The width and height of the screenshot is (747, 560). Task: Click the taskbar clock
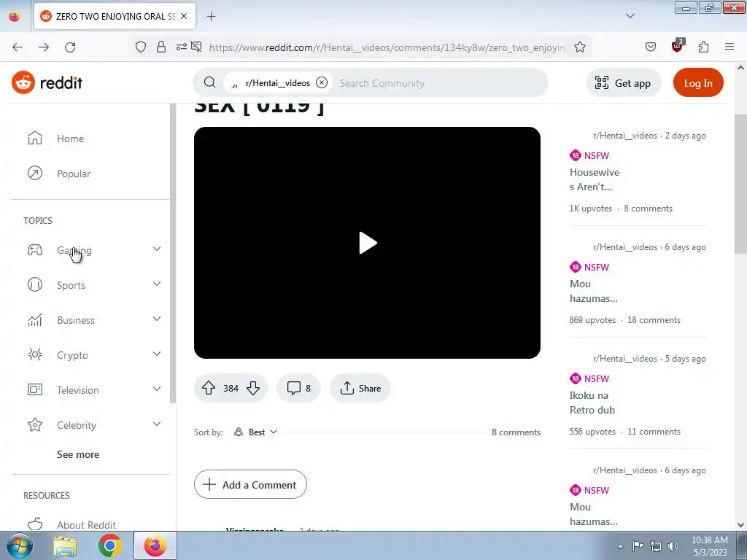(709, 546)
